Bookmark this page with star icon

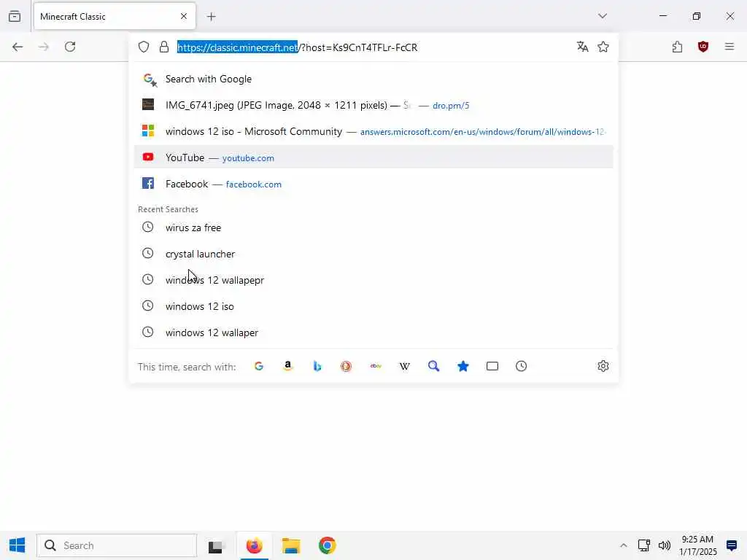point(603,47)
